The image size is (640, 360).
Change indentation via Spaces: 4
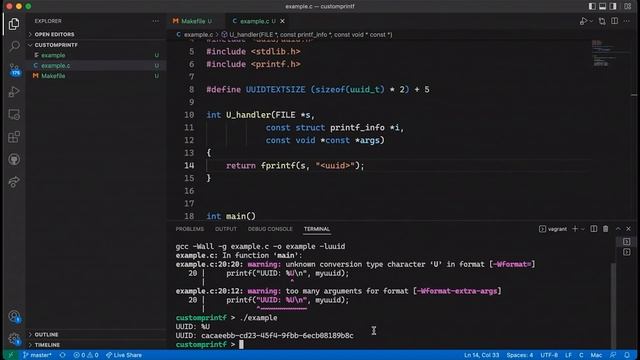pyautogui.click(x=520, y=355)
